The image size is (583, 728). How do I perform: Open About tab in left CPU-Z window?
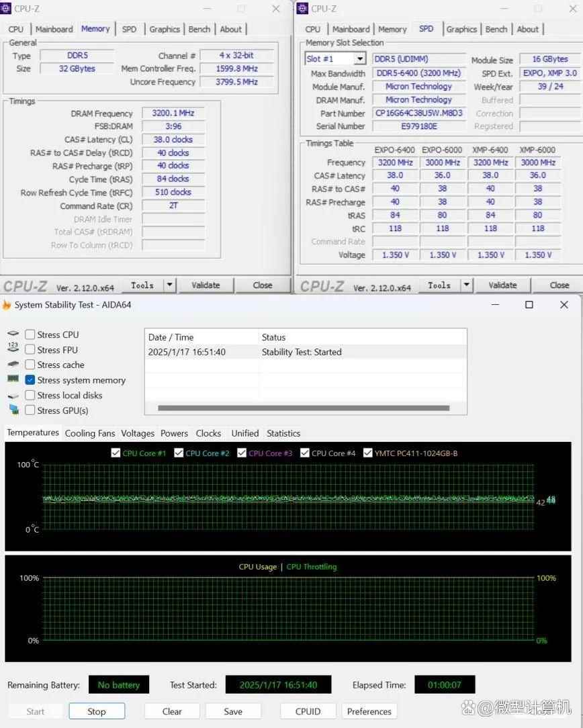(x=230, y=29)
